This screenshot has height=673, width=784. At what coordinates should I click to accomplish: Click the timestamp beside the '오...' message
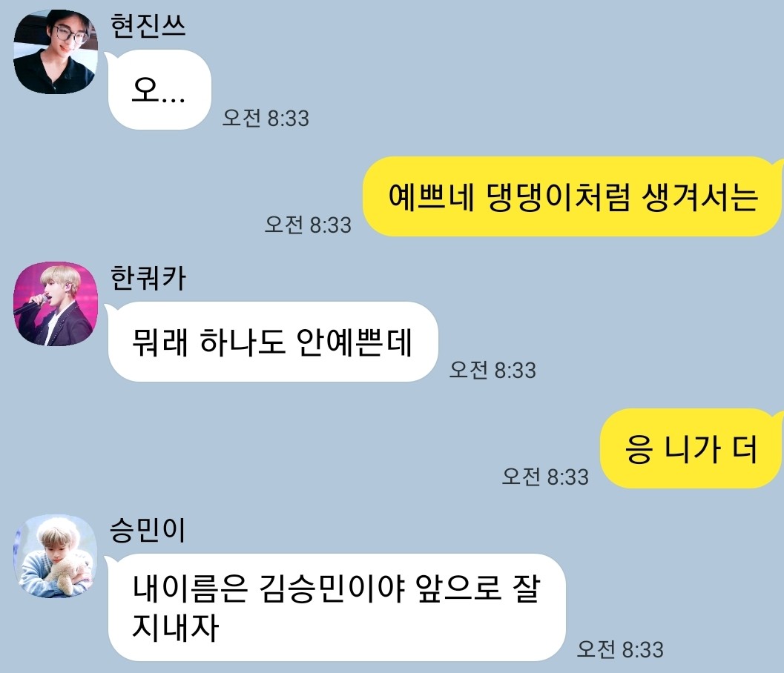point(266,119)
